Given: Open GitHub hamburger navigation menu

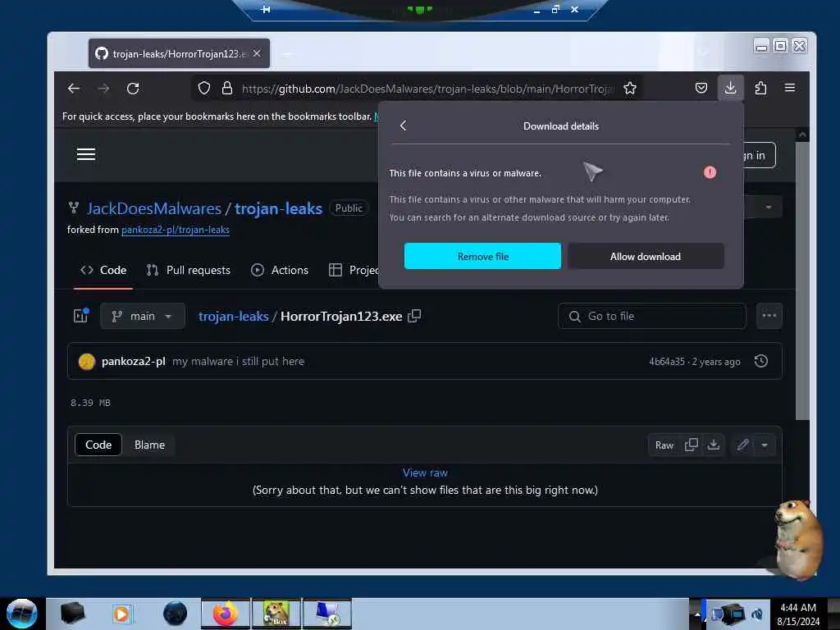Looking at the screenshot, I should coord(86,154).
